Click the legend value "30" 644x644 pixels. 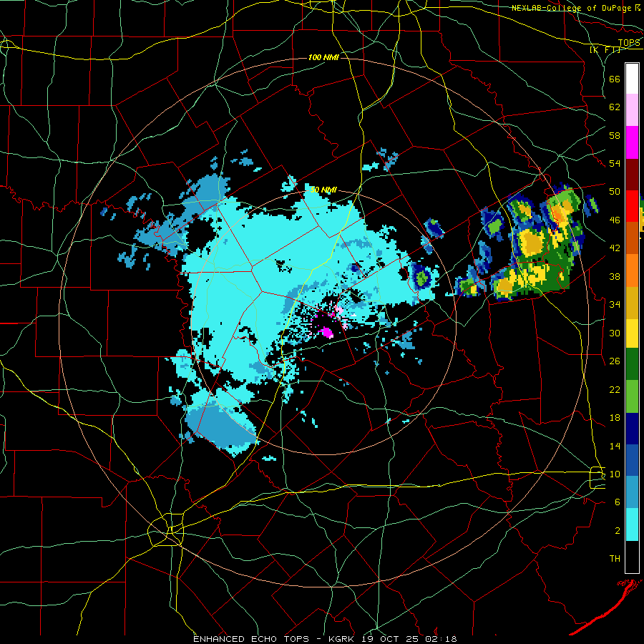[x=615, y=333]
